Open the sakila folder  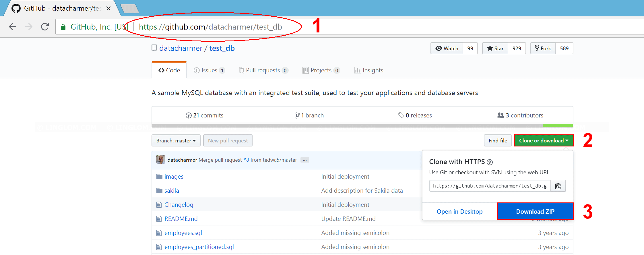pyautogui.click(x=172, y=191)
